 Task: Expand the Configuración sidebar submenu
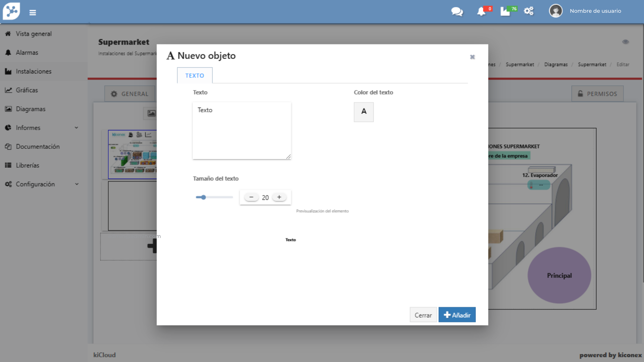point(76,184)
